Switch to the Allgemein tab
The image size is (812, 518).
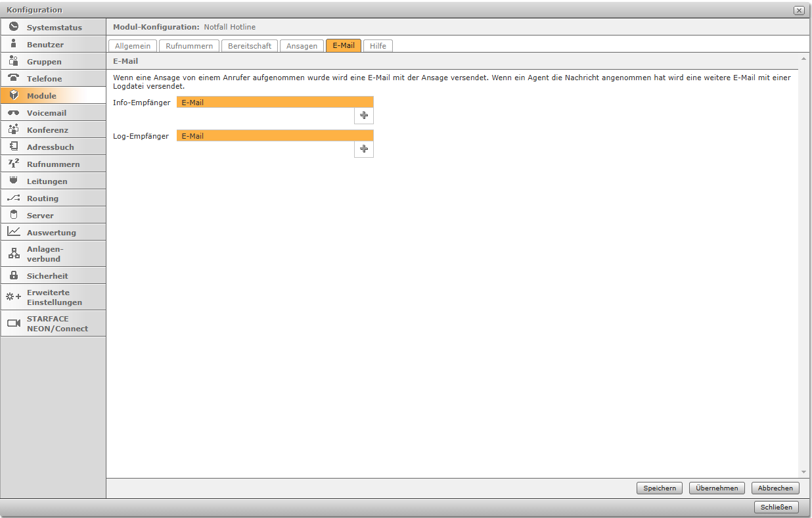pyautogui.click(x=132, y=46)
